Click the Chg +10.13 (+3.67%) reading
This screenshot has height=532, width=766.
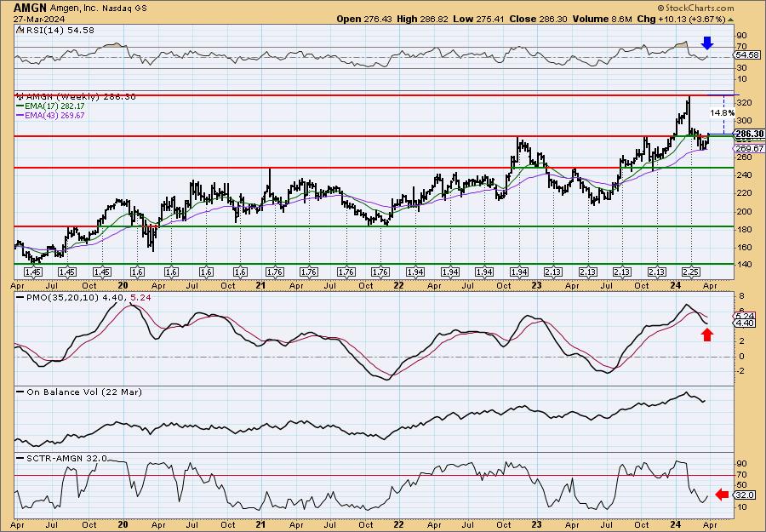682,19
